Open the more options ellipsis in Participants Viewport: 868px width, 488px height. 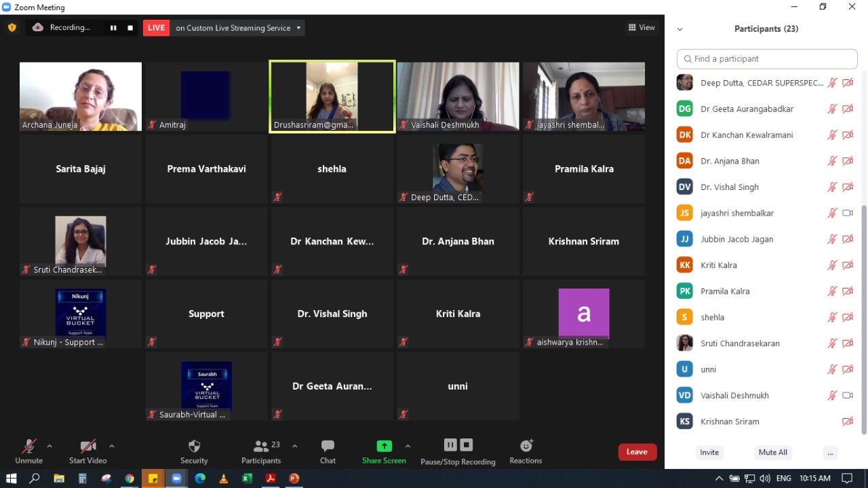[830, 453]
